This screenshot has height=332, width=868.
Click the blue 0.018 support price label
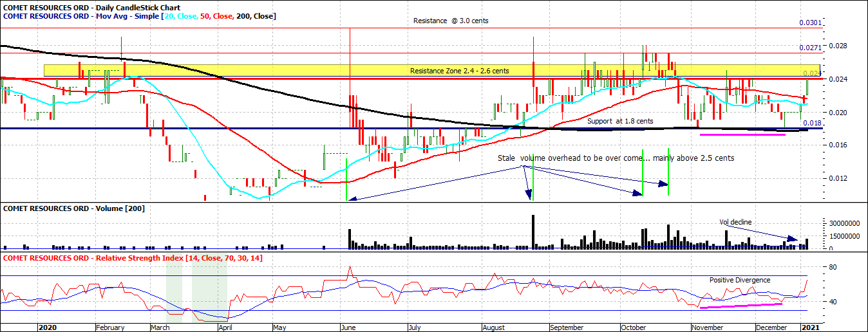tap(813, 123)
